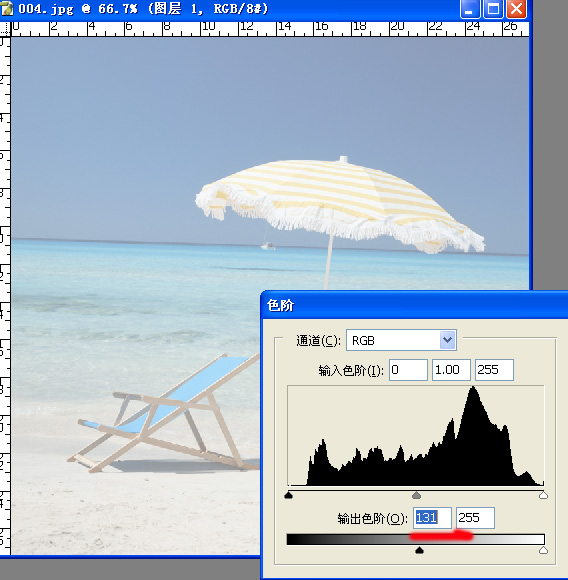Maximize the 004.jpg document window
Viewport: 568px width, 580px height.
[x=493, y=9]
